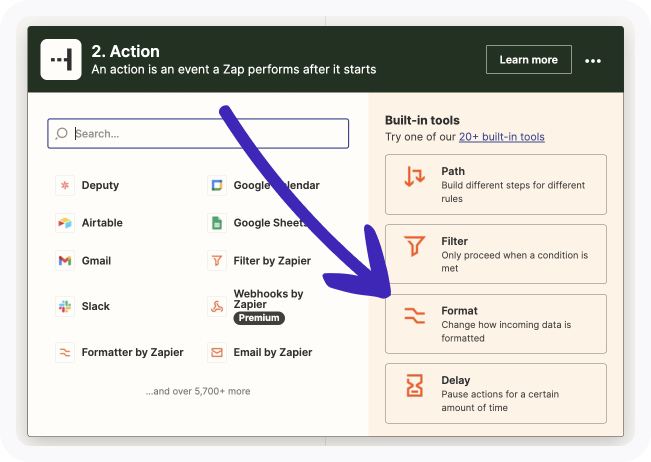Click the Deputy app icon

pyautogui.click(x=65, y=185)
